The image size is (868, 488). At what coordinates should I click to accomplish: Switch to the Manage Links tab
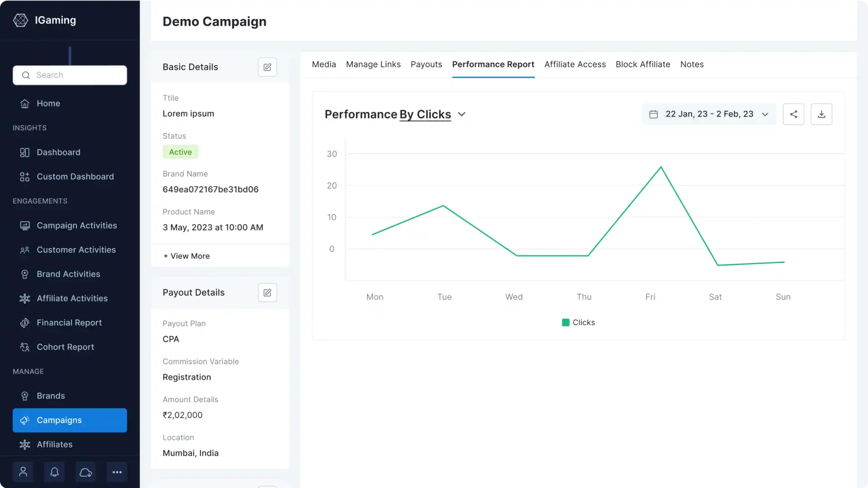coord(373,64)
